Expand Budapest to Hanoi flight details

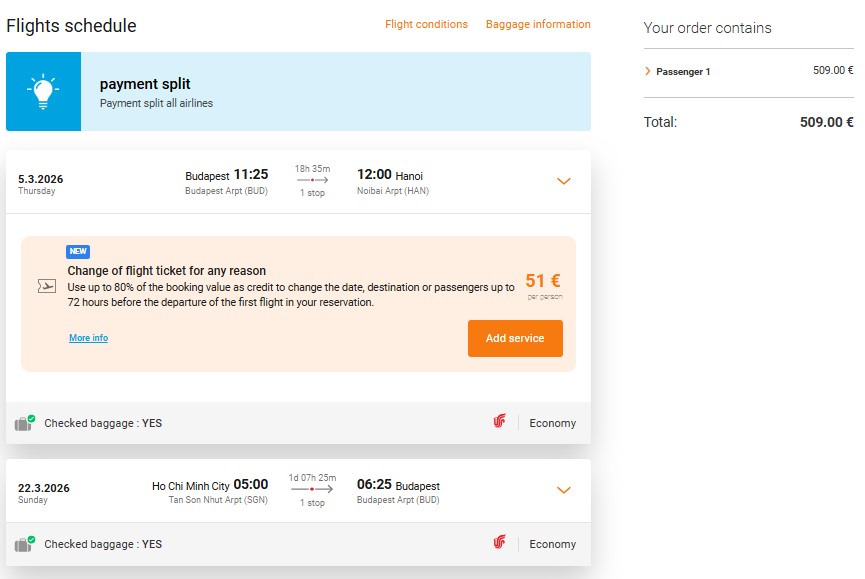click(x=563, y=181)
